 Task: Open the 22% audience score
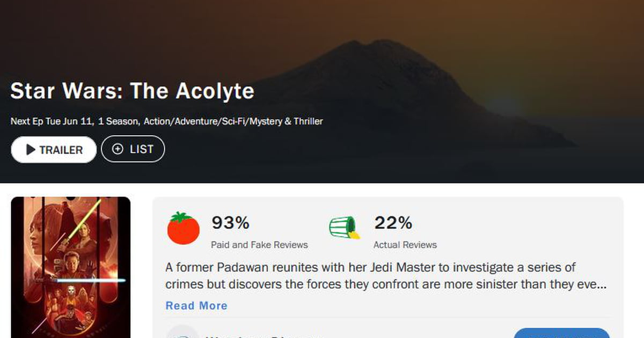[393, 222]
